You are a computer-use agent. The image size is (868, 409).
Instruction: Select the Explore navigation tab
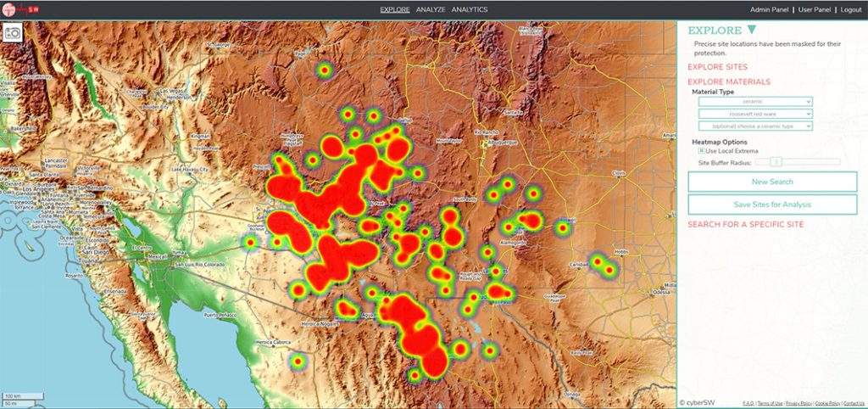pos(395,9)
